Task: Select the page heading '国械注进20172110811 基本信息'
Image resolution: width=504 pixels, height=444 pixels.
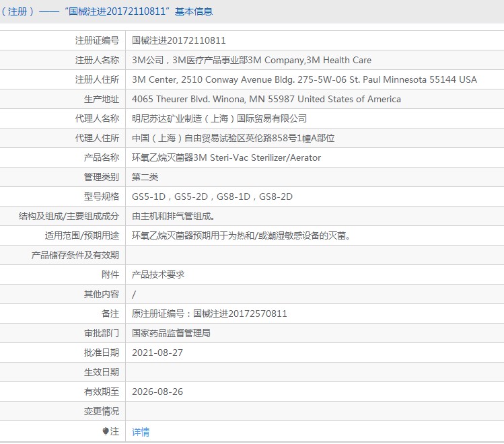Action: (138, 11)
